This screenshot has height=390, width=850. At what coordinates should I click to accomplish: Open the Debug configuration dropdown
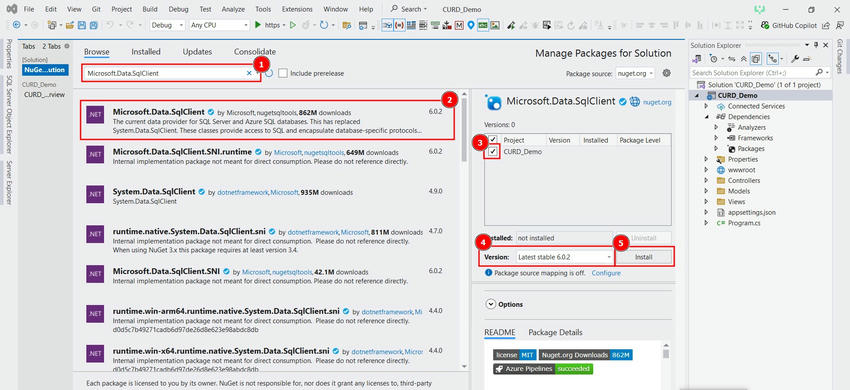coord(167,25)
